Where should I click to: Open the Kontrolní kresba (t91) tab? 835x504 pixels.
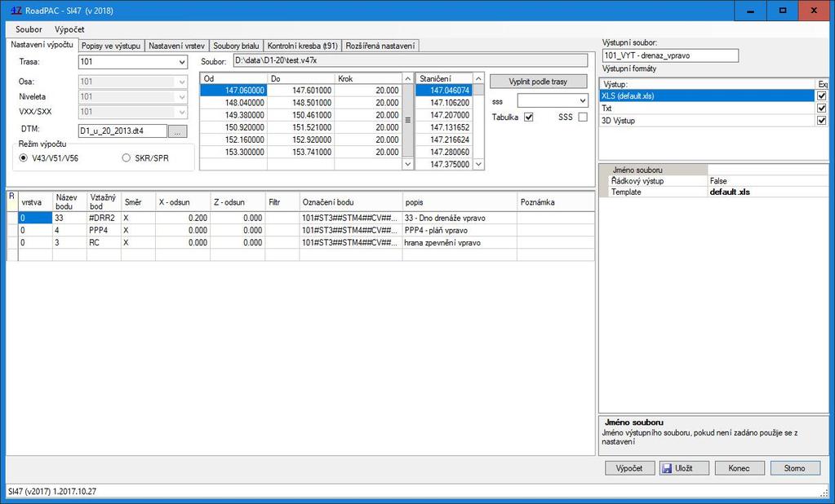pyautogui.click(x=303, y=46)
